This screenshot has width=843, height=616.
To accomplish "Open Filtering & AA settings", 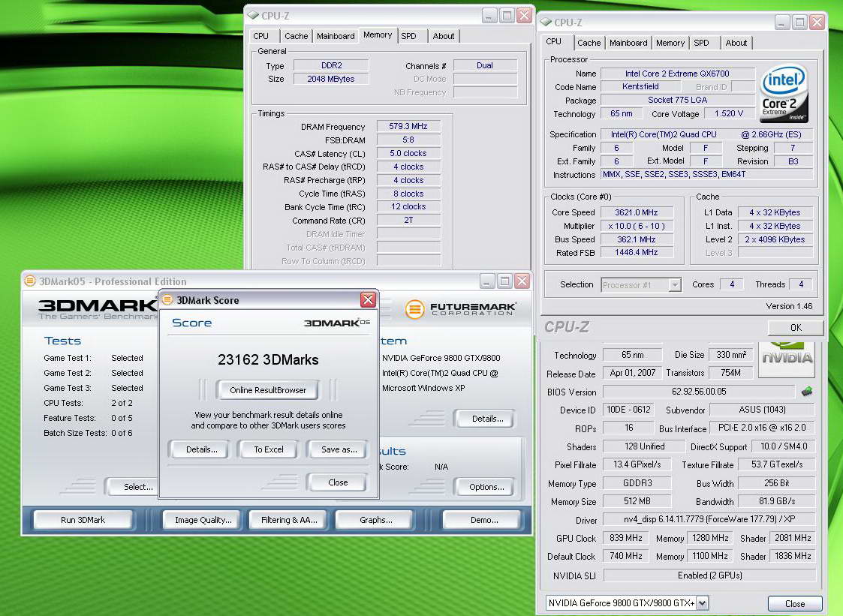I will point(289,520).
